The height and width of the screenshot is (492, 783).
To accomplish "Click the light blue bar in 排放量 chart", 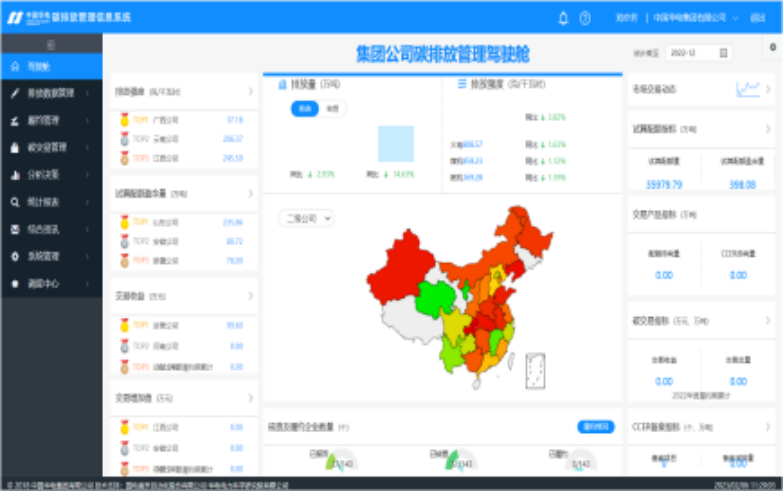I will (x=395, y=144).
